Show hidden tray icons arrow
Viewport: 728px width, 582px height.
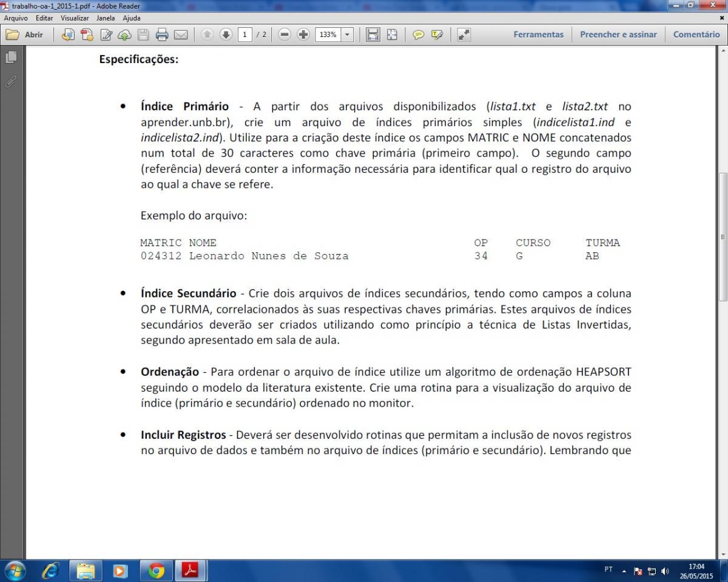[x=624, y=570]
